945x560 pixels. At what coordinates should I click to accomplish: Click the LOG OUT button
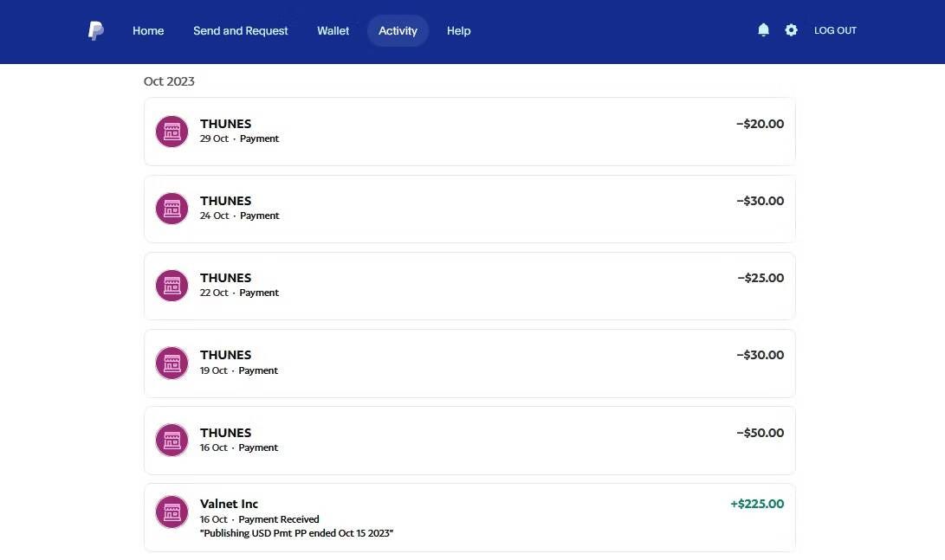tap(834, 30)
